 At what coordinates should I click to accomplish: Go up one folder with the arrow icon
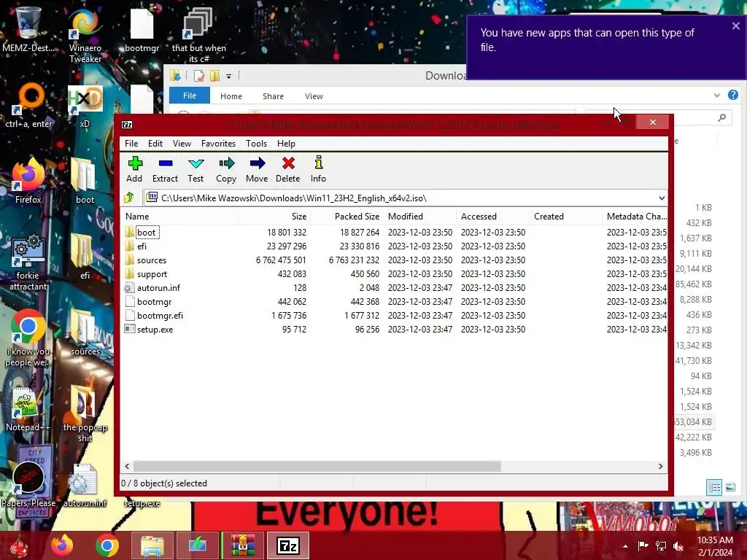[x=129, y=198]
